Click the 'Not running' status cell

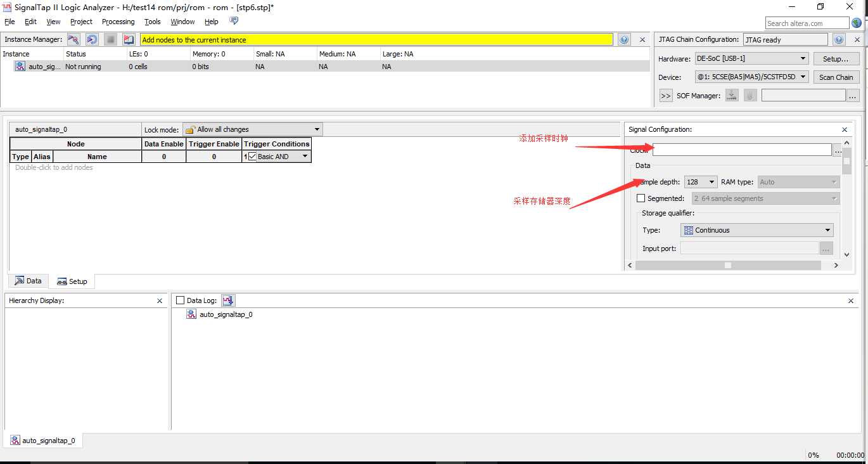[x=83, y=67]
